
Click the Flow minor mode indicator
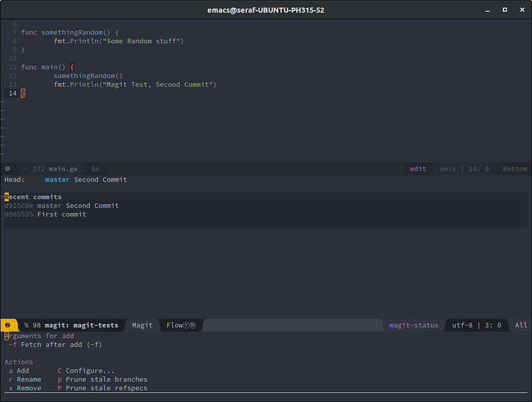(184, 325)
